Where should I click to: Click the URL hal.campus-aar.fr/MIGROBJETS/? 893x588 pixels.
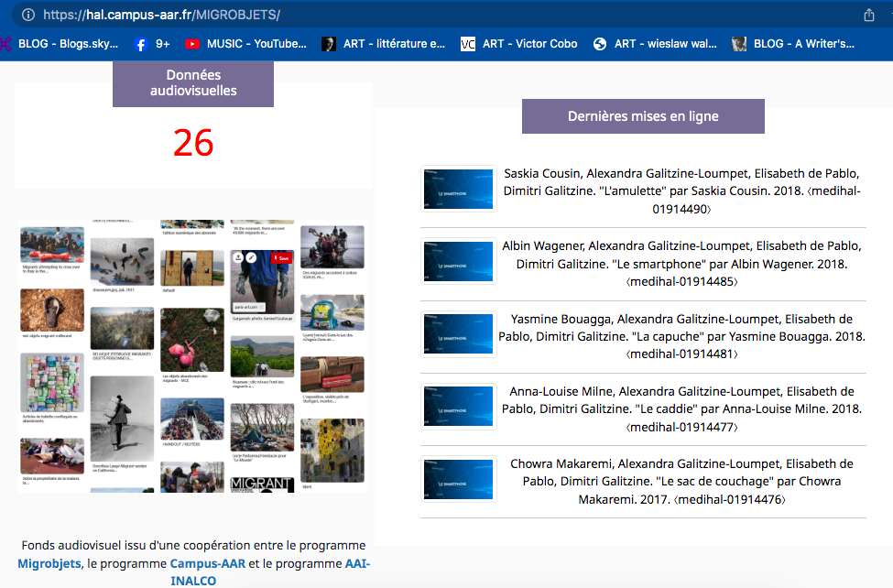pyautogui.click(x=162, y=15)
